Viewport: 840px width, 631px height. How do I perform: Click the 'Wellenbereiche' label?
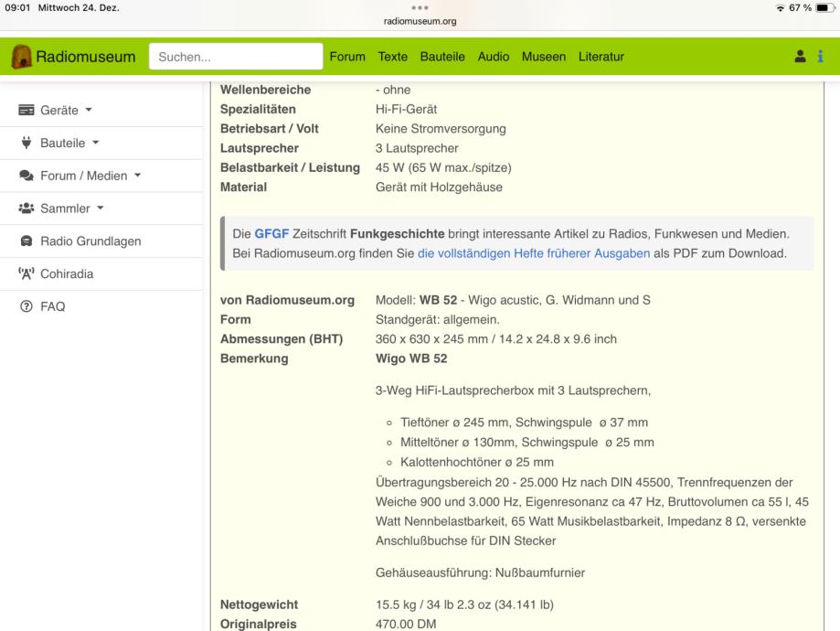(x=266, y=90)
